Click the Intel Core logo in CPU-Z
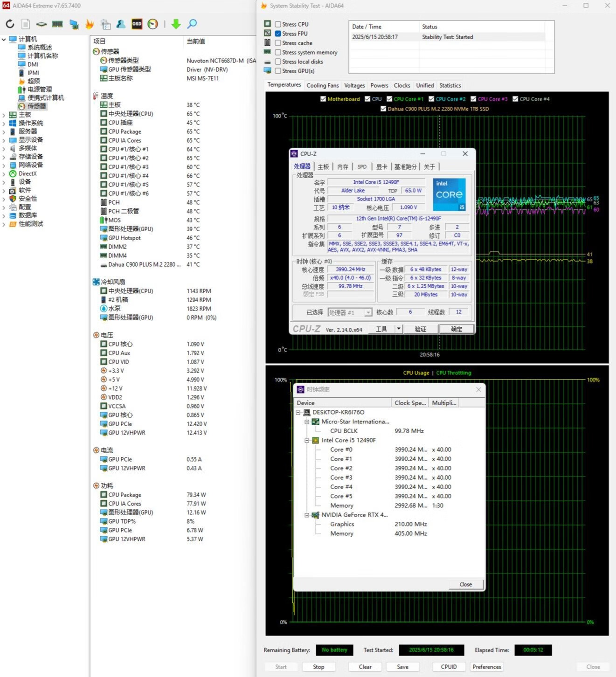This screenshot has height=677, width=616. [x=449, y=194]
